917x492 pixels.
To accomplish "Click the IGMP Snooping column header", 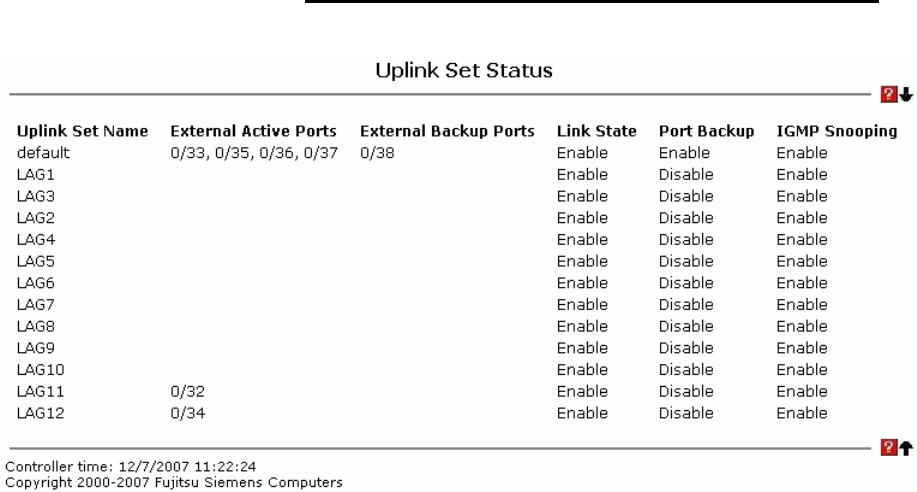I will (836, 133).
